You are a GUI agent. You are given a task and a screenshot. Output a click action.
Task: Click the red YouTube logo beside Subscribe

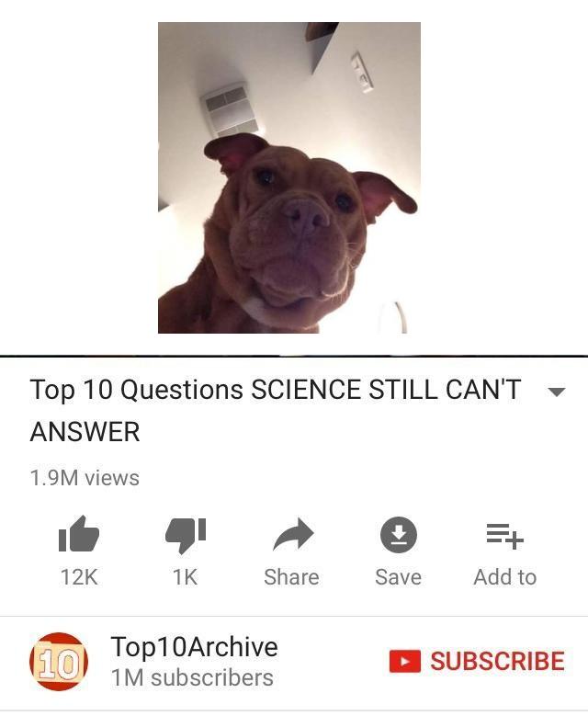click(x=404, y=661)
